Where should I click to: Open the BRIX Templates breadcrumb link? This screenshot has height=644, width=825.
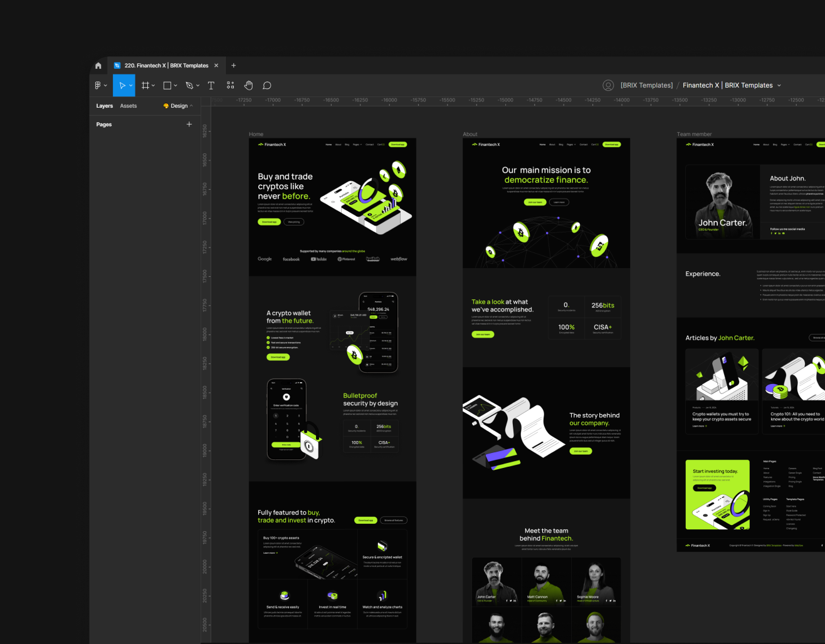[x=646, y=85]
